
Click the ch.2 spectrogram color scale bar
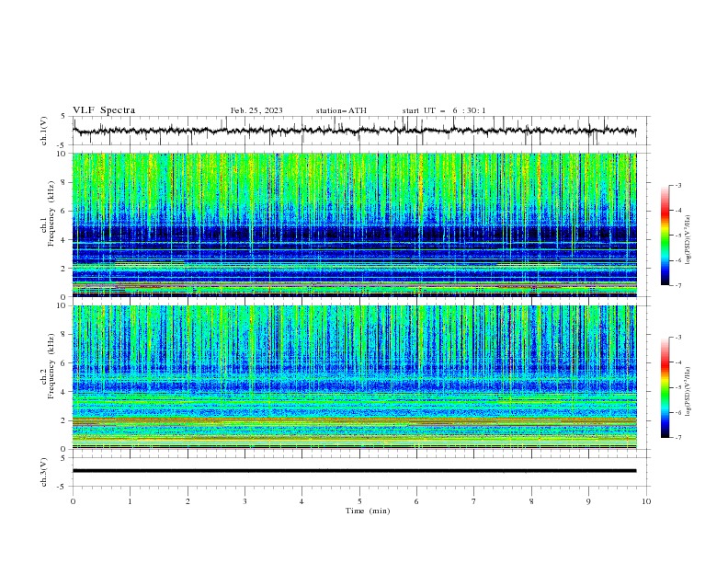pos(665,387)
